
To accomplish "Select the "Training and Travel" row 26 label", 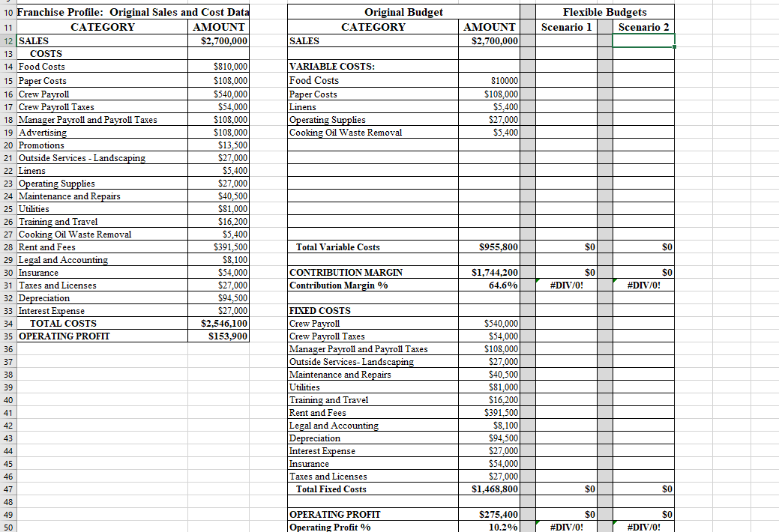I will [58, 222].
